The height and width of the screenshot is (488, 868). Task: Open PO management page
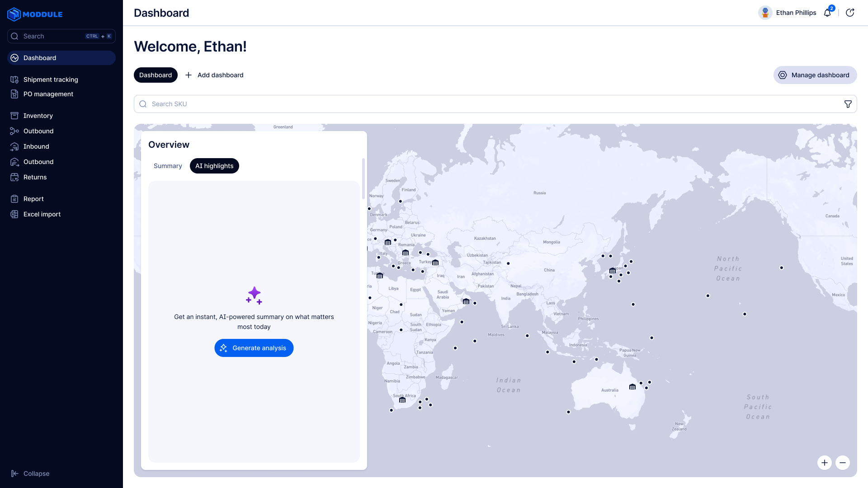[48, 94]
